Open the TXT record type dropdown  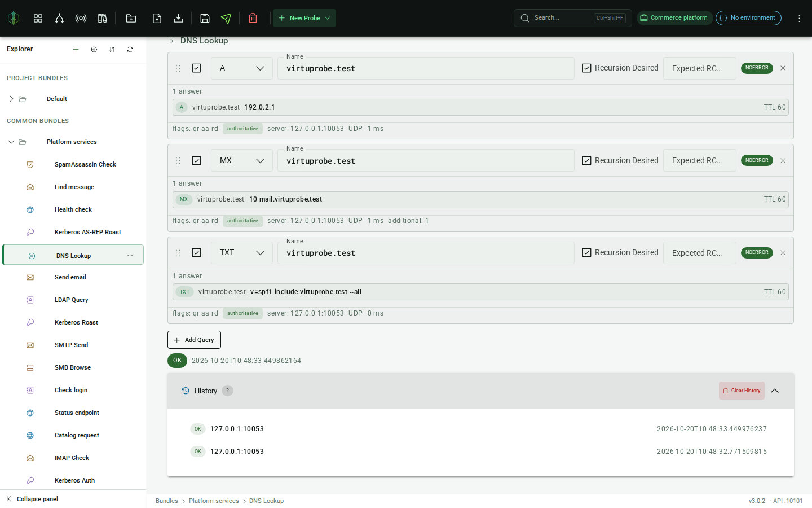tap(242, 253)
